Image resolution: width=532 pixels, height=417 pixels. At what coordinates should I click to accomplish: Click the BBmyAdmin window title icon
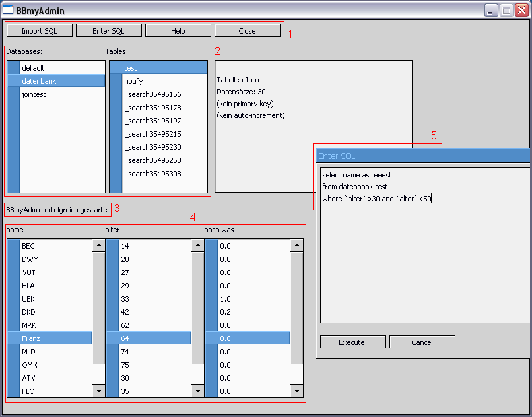click(9, 11)
